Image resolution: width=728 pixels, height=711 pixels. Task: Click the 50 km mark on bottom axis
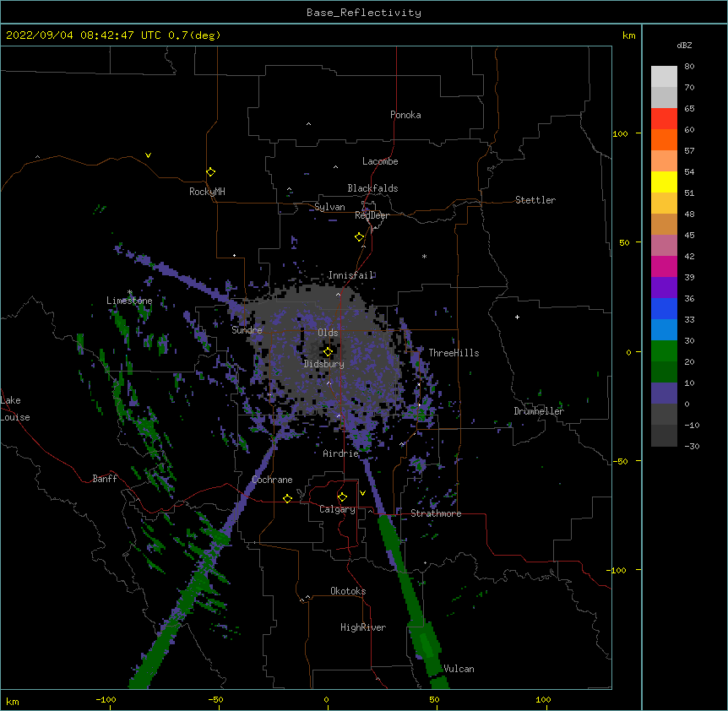pos(434,699)
